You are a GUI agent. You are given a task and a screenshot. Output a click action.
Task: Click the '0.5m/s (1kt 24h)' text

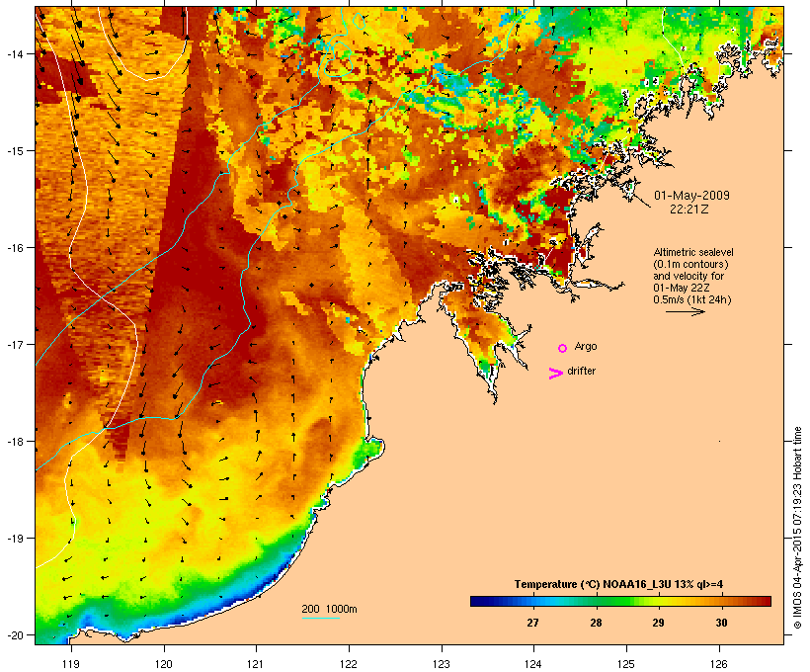692,299
